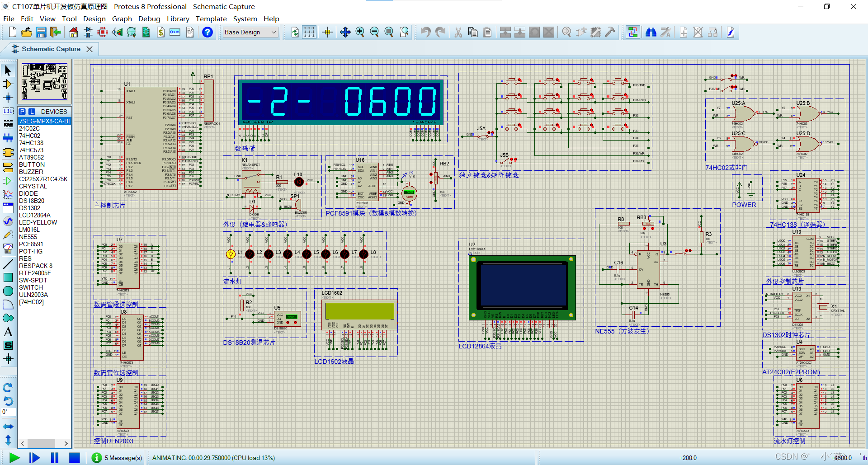Select PCF8591 in the devices list
The width and height of the screenshot is (868, 465).
[44, 244]
